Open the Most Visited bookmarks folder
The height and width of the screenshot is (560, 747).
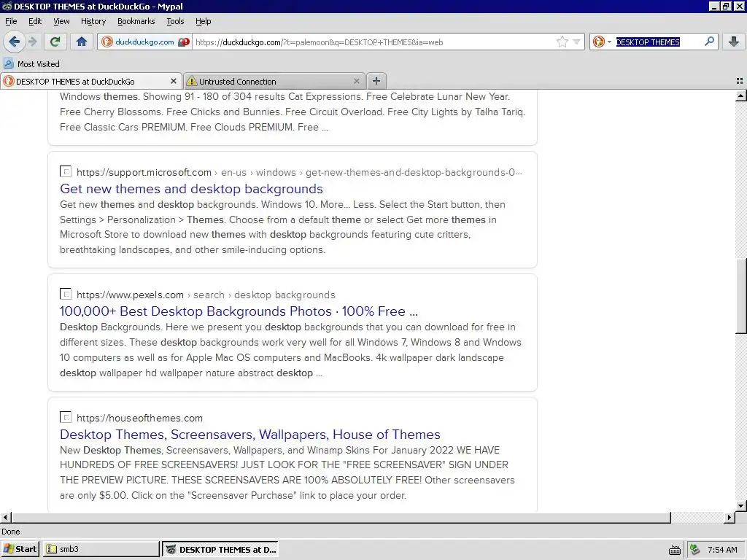(x=31, y=64)
